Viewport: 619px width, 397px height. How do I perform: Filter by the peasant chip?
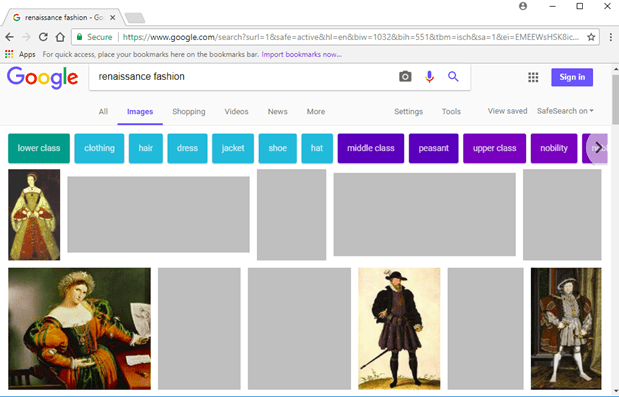(433, 148)
